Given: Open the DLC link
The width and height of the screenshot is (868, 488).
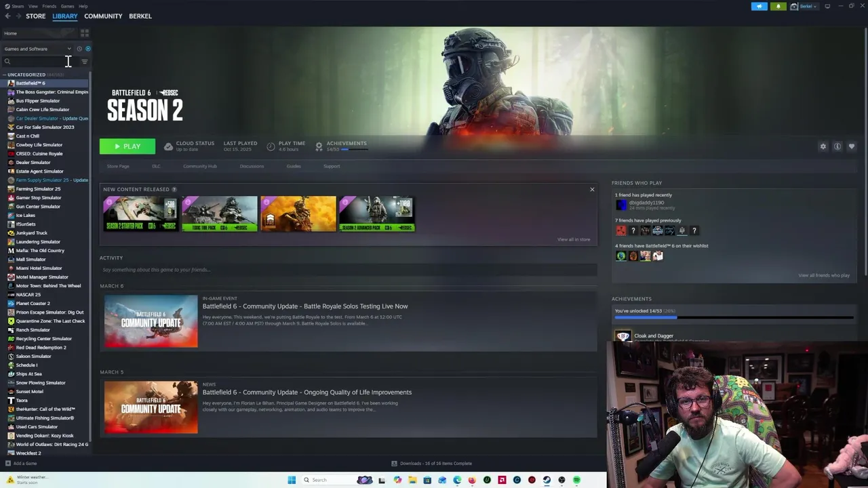Looking at the screenshot, I should (156, 166).
